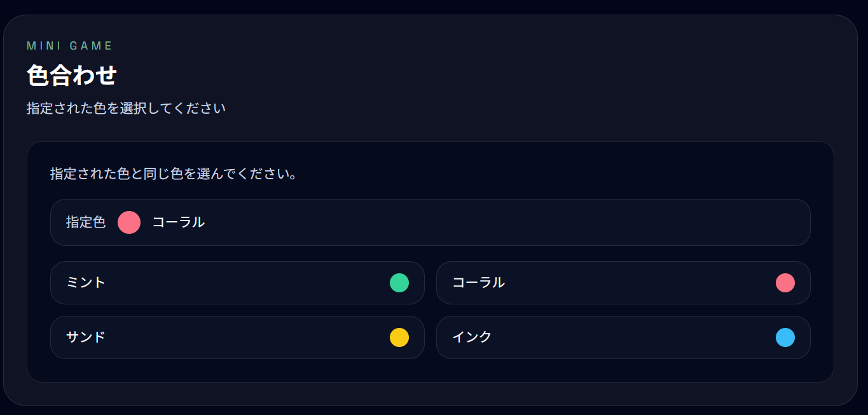Click the yellow sand color dot
The image size is (868, 415).
pos(399,337)
